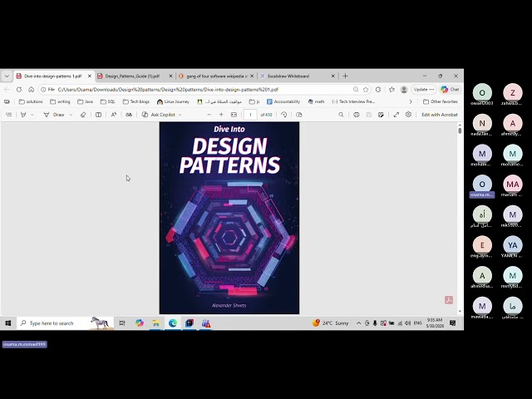Click the text size read aloud icon
This screenshot has width=532, height=399.
point(114,115)
